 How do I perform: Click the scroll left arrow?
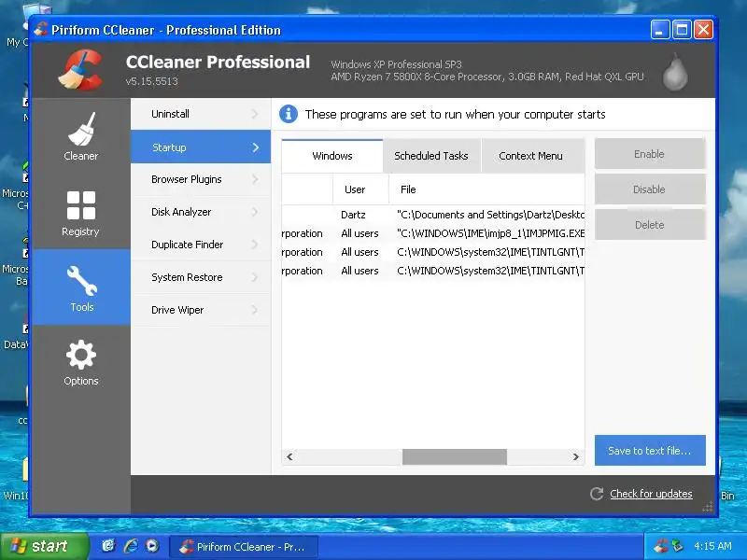(x=289, y=456)
